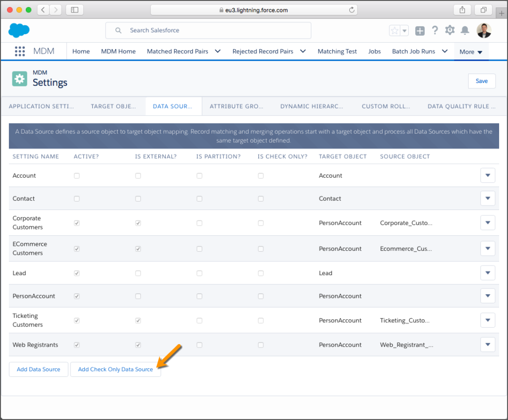
Task: Check Is Partition for Lead
Action: point(199,273)
